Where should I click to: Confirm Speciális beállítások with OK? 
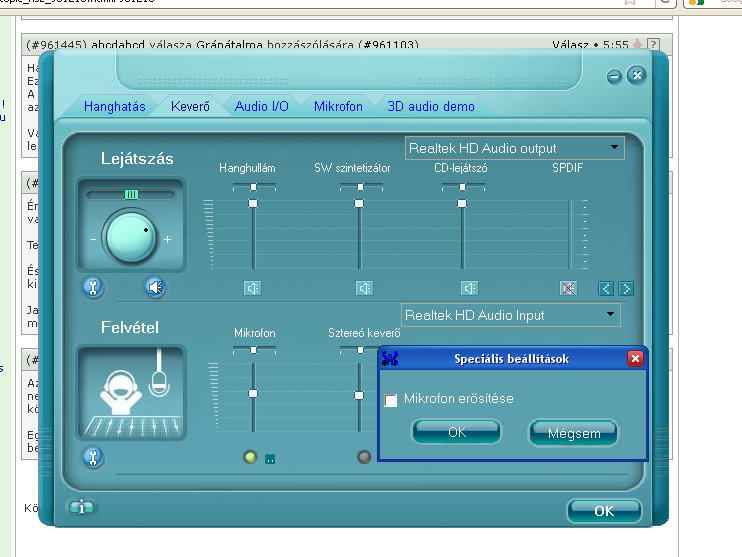pos(457,432)
